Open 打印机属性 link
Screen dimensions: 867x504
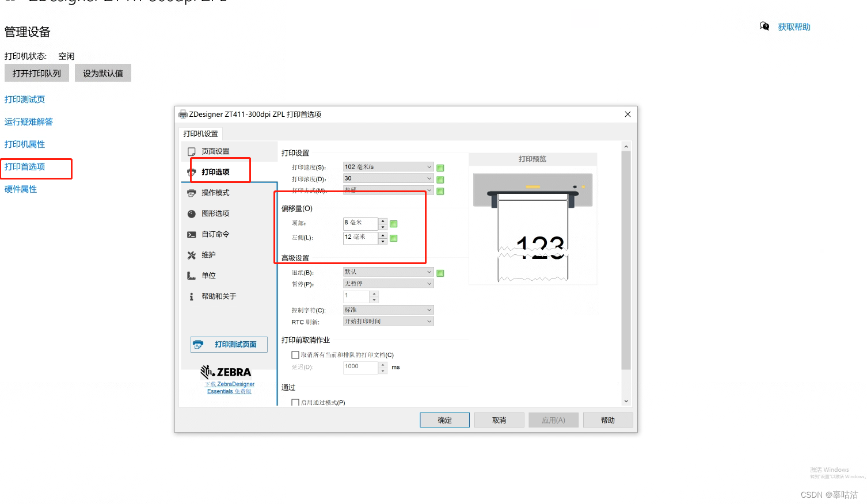(25, 144)
